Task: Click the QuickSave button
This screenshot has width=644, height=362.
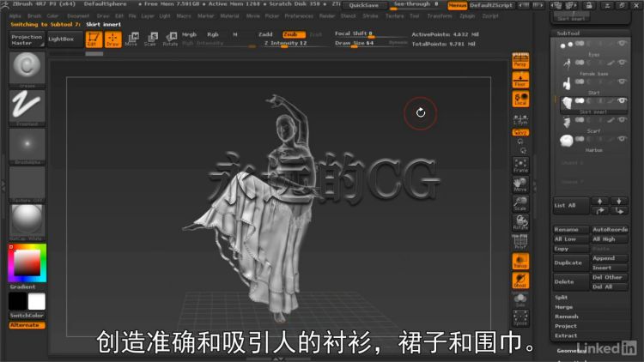Action: tap(364, 5)
